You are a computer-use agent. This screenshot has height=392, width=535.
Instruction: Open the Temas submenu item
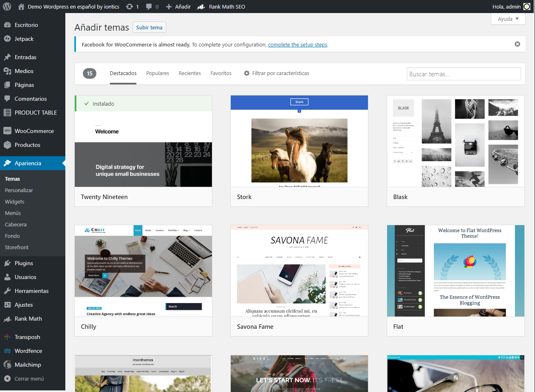coord(13,179)
